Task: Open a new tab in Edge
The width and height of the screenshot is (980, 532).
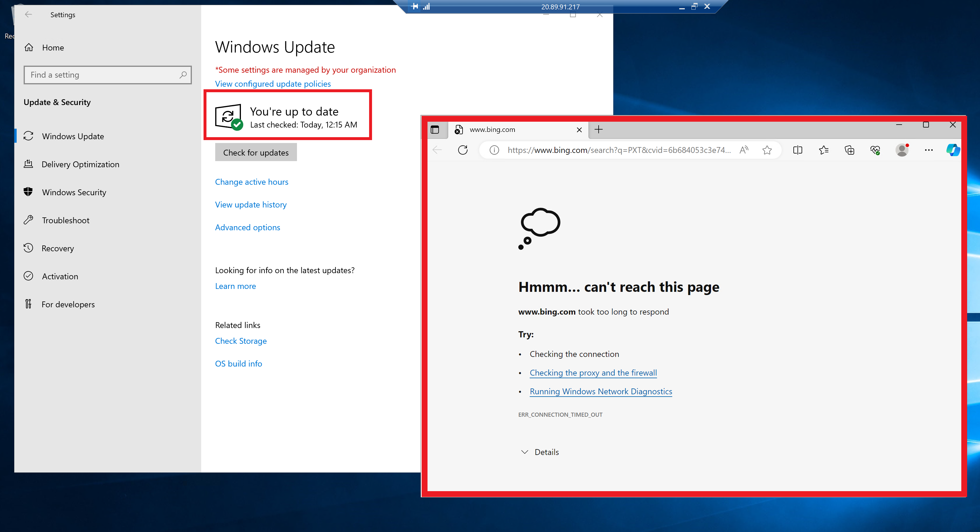Action: 598,130
